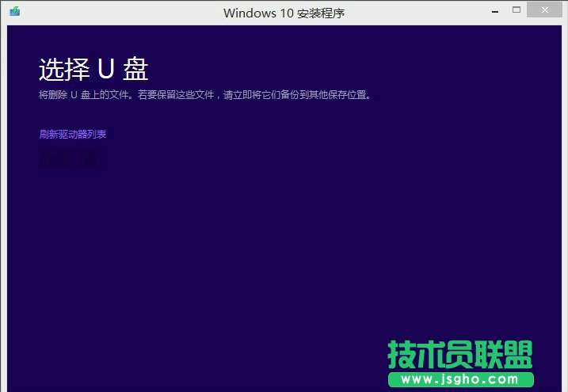The width and height of the screenshot is (568, 392).
Task: Minimize the Windows 10 安装程序 window
Action: click(495, 12)
